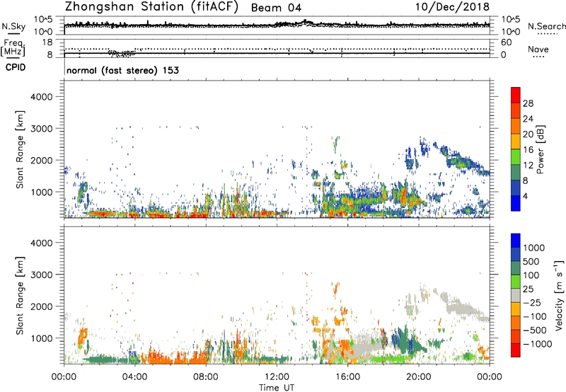Click the '16:00' time axis label
This screenshot has height=392, width=566.
click(347, 377)
